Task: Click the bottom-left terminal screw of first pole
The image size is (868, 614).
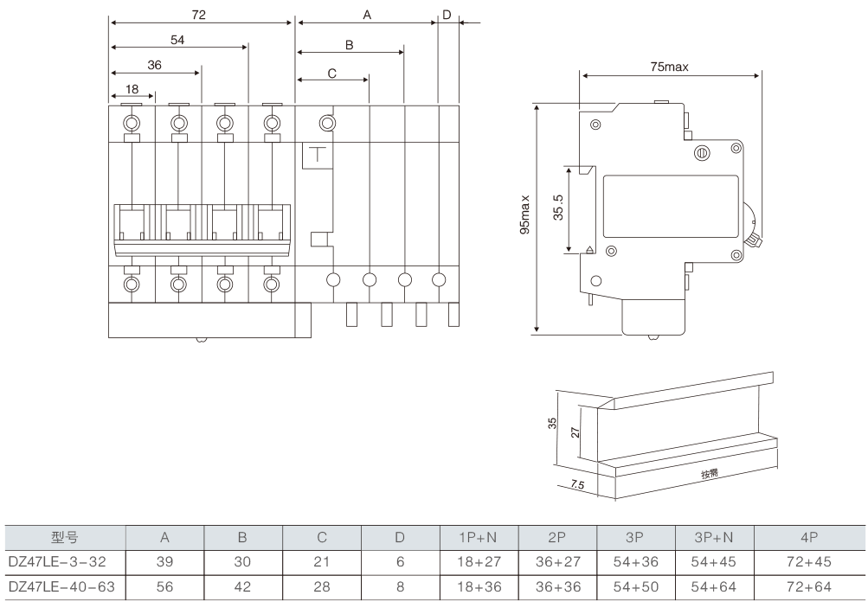Action: (x=132, y=284)
